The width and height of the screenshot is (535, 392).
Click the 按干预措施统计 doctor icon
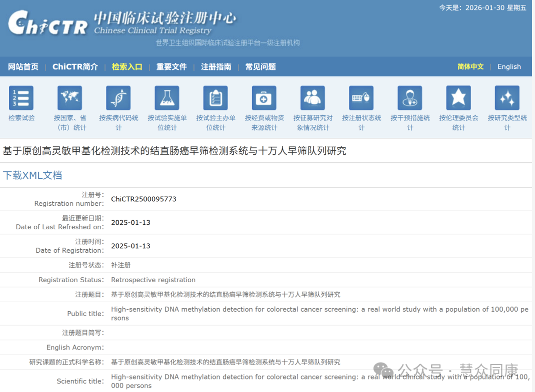tap(409, 98)
